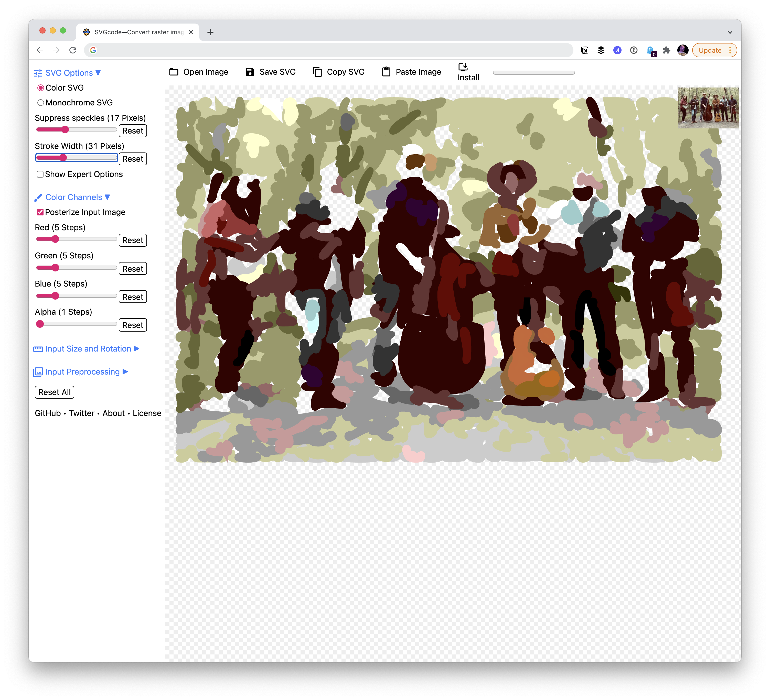This screenshot has height=700, width=770.
Task: Click the 1Password extension icon
Action: click(x=634, y=50)
